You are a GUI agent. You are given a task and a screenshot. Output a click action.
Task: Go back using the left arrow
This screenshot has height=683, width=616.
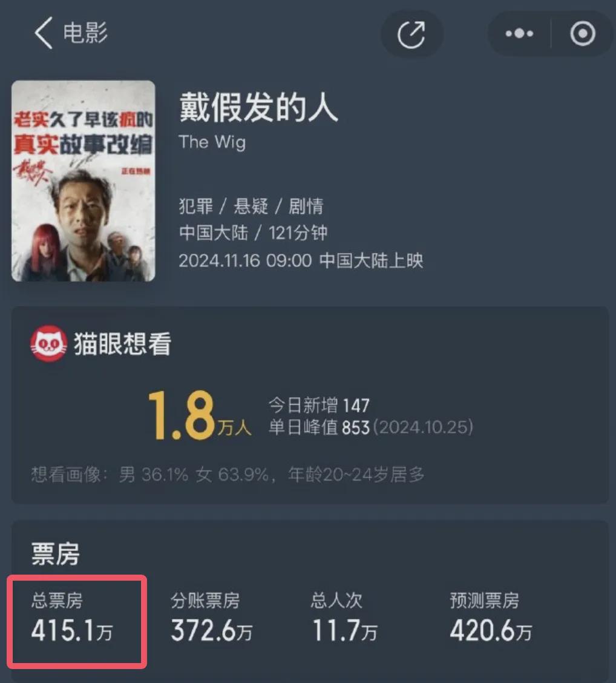(44, 33)
